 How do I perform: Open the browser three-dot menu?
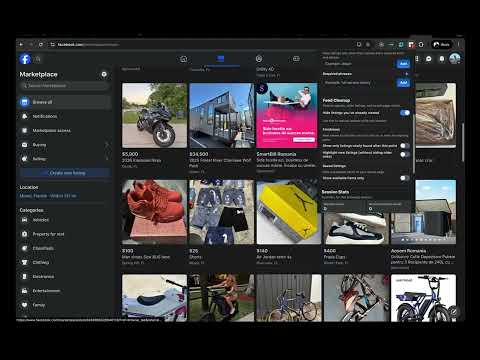point(459,44)
